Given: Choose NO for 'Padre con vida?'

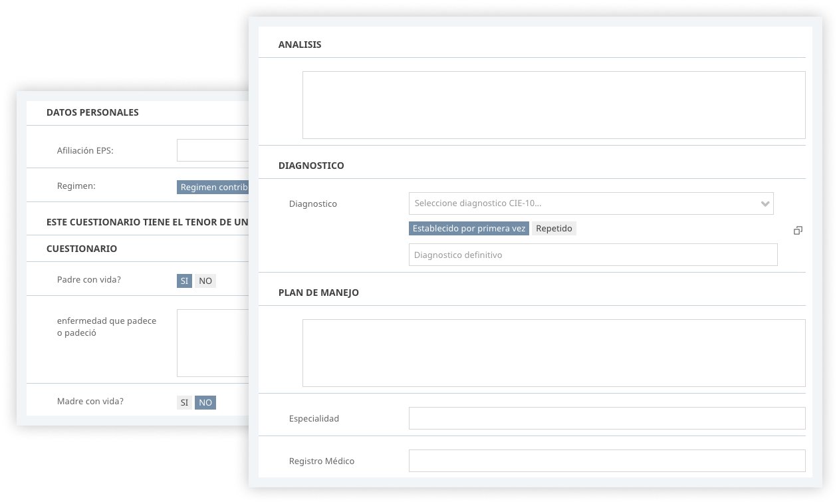Looking at the screenshot, I should pos(205,281).
